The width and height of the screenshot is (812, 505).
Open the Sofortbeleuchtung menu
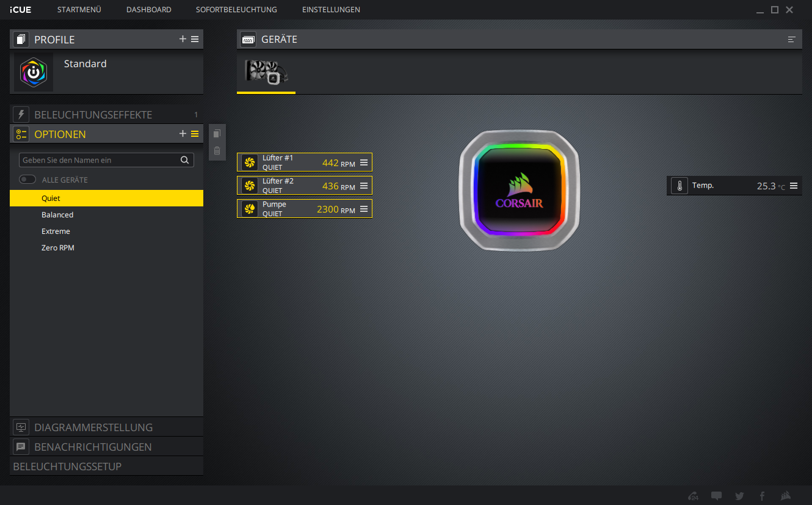coord(236,10)
